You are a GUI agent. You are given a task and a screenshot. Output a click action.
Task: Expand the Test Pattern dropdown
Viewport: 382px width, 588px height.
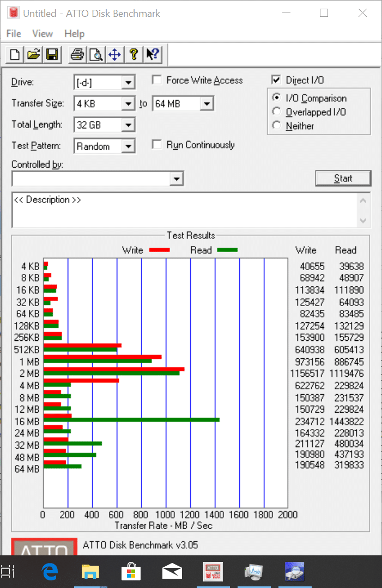pos(128,146)
